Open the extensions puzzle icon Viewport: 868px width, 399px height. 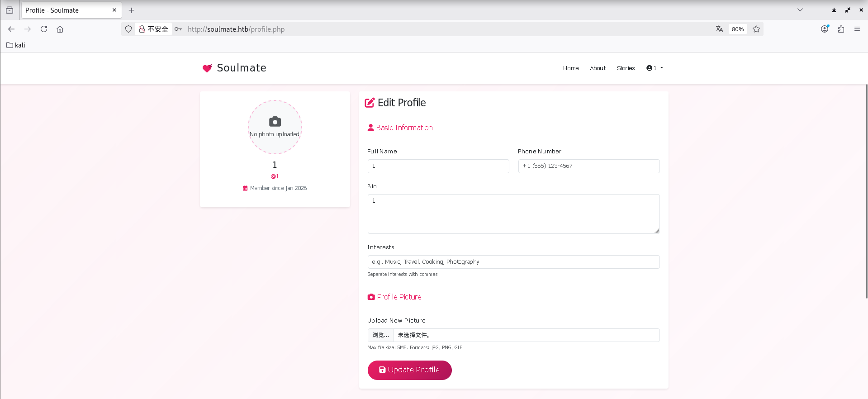(x=841, y=29)
